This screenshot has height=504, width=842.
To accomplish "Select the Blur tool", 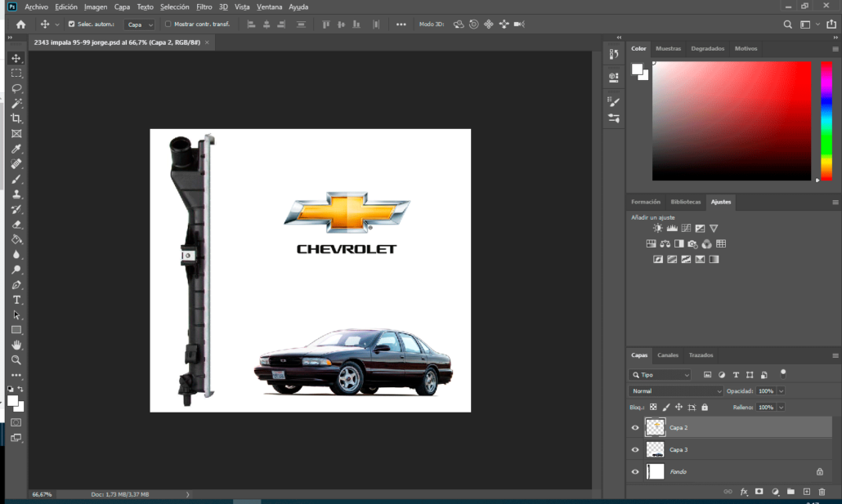I will [16, 254].
